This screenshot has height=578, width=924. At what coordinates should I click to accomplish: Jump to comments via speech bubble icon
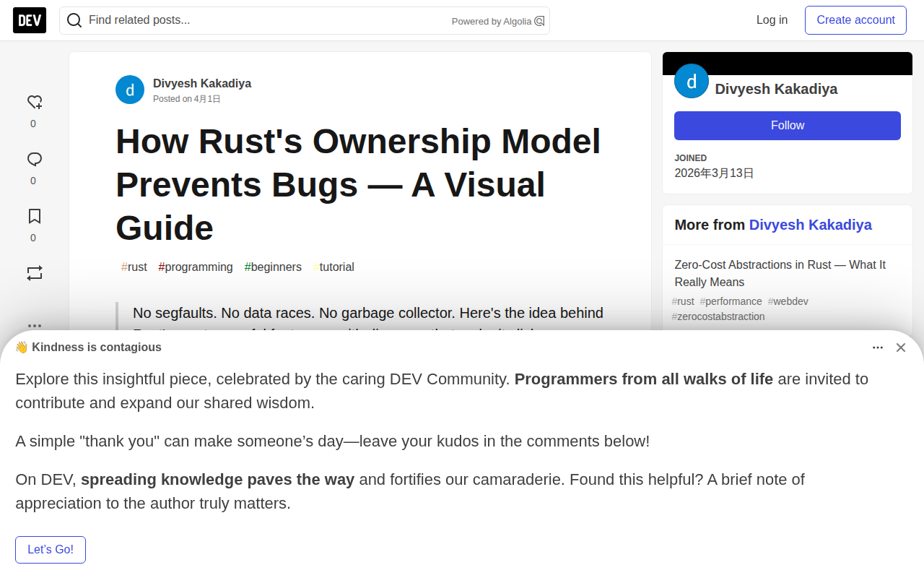click(x=34, y=159)
